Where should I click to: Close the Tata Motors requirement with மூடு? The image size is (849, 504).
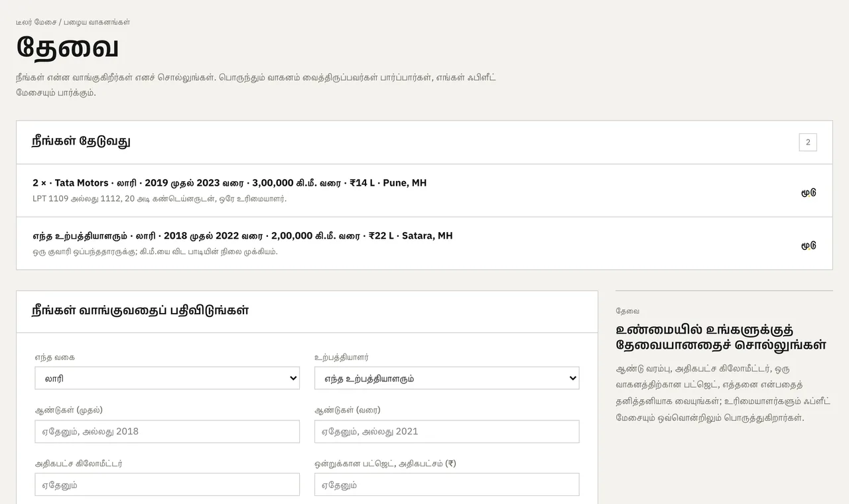point(809,192)
